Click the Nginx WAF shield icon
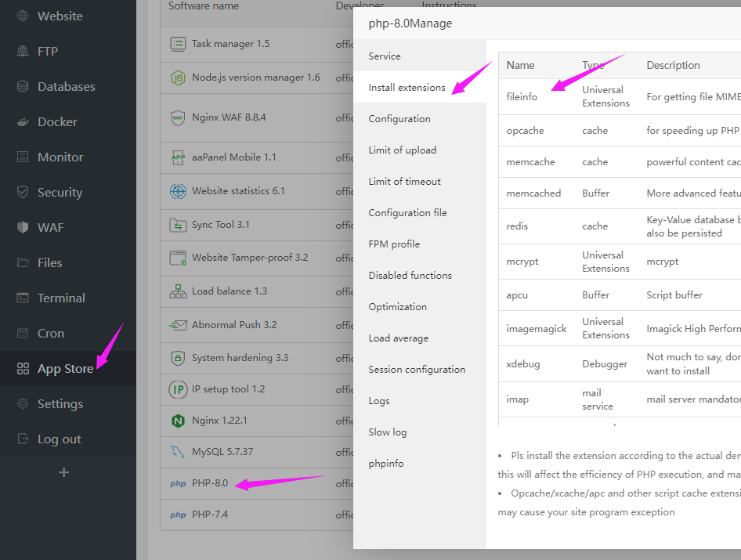The width and height of the screenshot is (741, 560). tap(178, 117)
